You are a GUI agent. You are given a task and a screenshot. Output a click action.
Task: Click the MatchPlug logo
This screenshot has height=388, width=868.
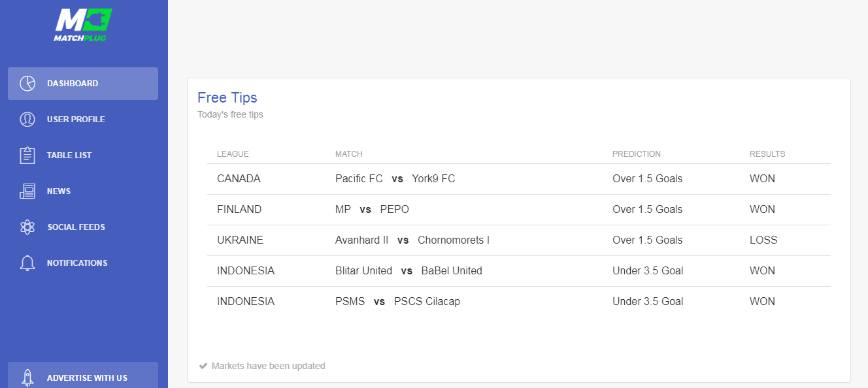83,25
